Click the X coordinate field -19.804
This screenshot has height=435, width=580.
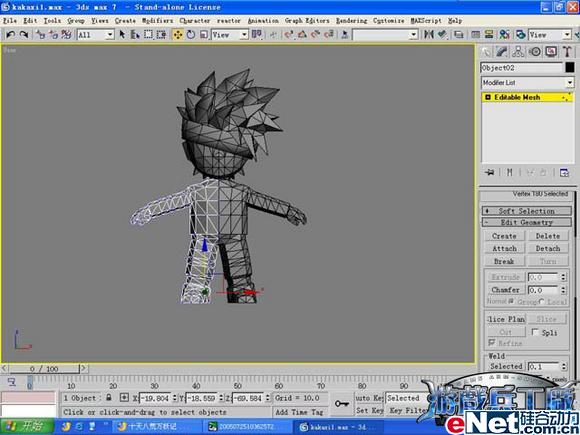(155, 398)
